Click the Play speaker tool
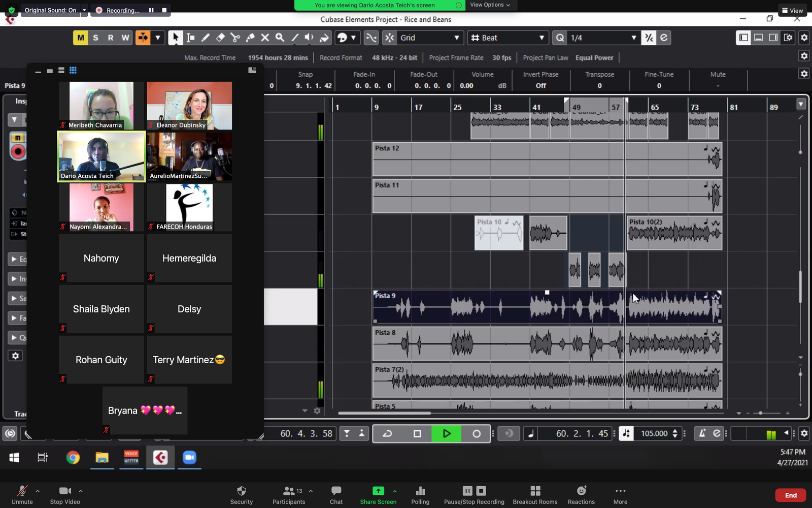Screen dimensions: 812x508 point(309,38)
